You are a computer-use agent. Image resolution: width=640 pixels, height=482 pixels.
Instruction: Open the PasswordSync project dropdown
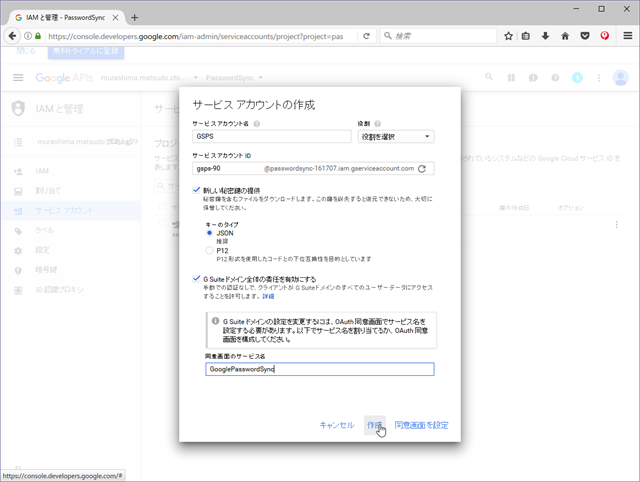234,78
